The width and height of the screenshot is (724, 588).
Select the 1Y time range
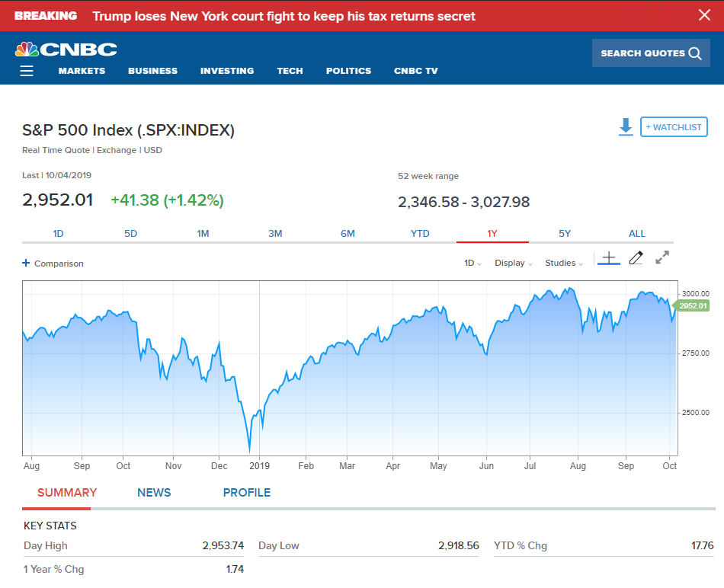coord(492,234)
